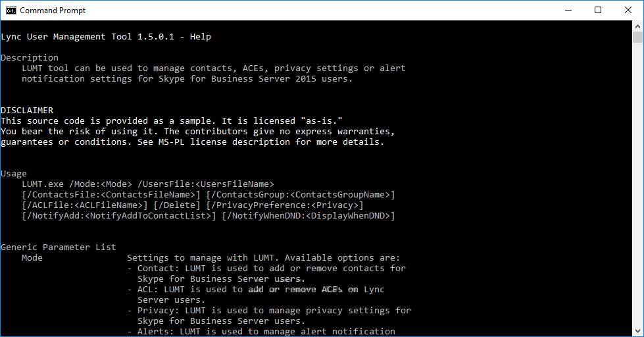Click the "Generic Parameter List" heading
Viewport: 644px width, 337px height.
pos(59,247)
